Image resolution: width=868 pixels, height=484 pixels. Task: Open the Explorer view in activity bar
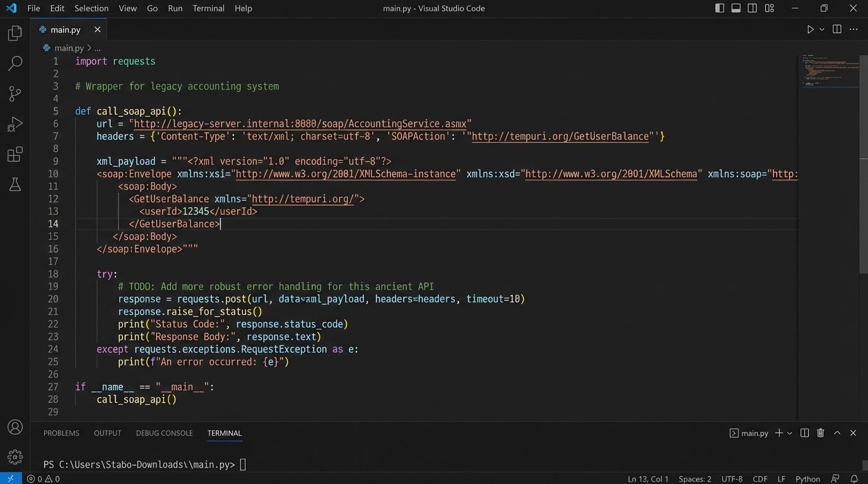(15, 33)
